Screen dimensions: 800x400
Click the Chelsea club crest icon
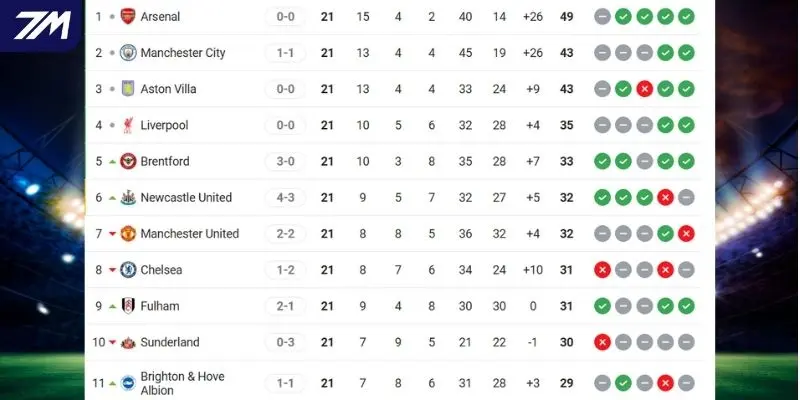tap(128, 269)
